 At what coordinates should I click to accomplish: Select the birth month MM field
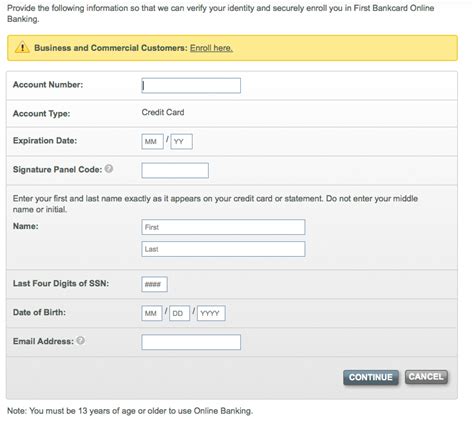152,313
